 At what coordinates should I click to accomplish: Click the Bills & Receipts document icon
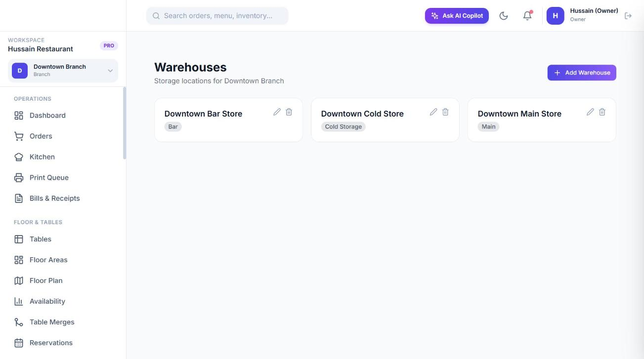click(x=19, y=199)
